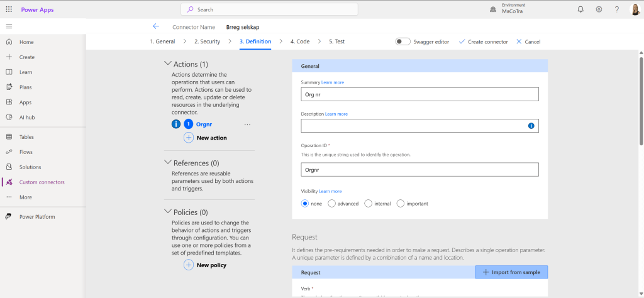Collapse the Actions (1) section

[x=167, y=63]
